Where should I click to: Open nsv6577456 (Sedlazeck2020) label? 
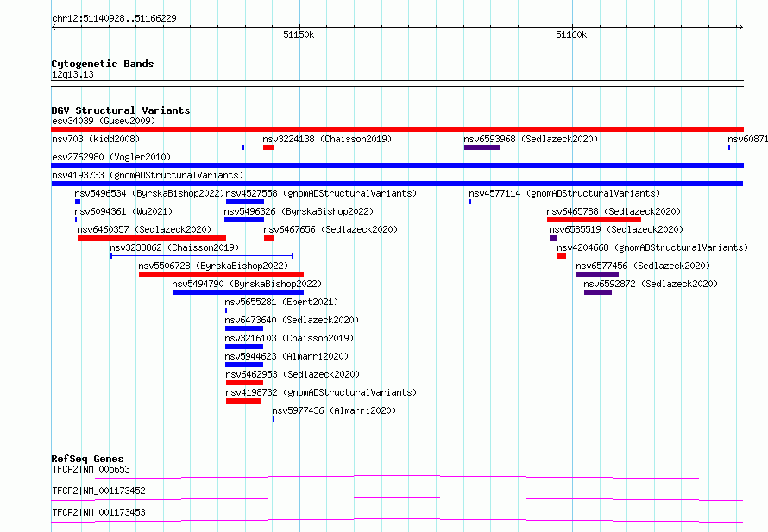643,266
